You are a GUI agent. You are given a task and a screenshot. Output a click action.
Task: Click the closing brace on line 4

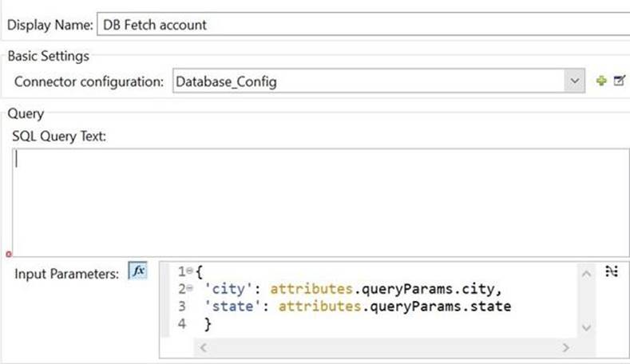point(208,324)
